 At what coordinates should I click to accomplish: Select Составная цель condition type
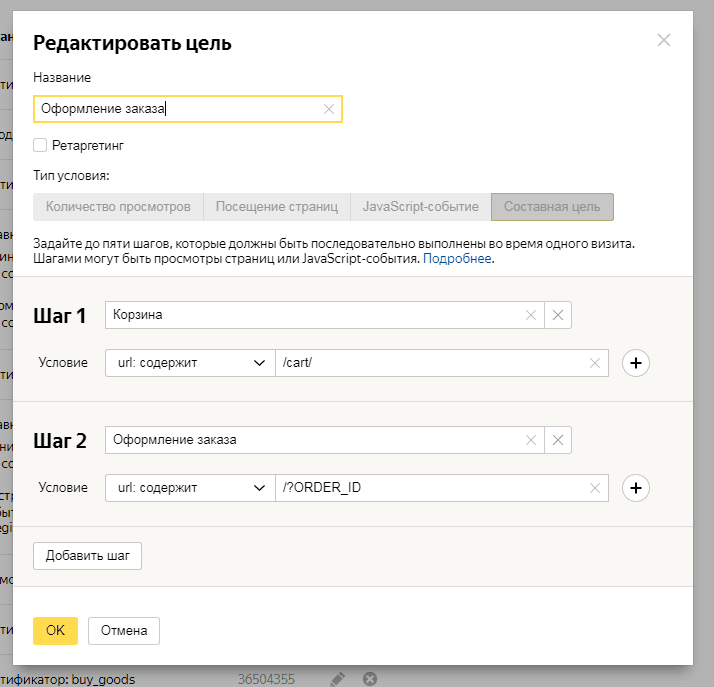[552, 207]
